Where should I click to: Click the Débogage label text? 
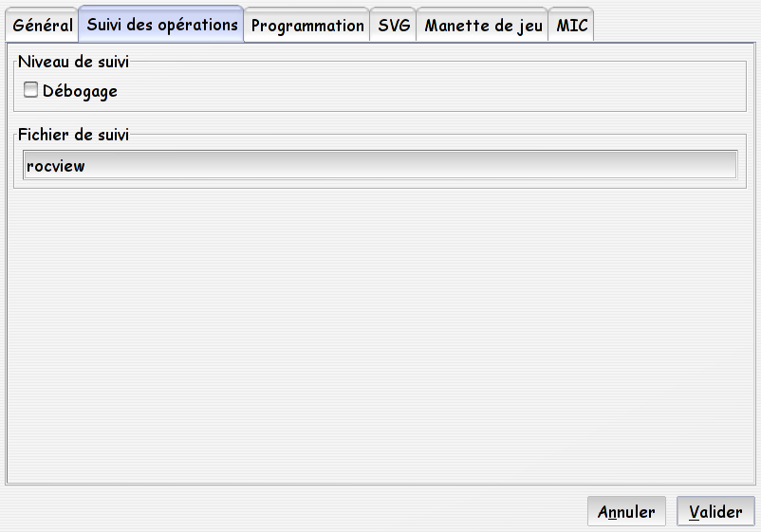tap(80, 91)
